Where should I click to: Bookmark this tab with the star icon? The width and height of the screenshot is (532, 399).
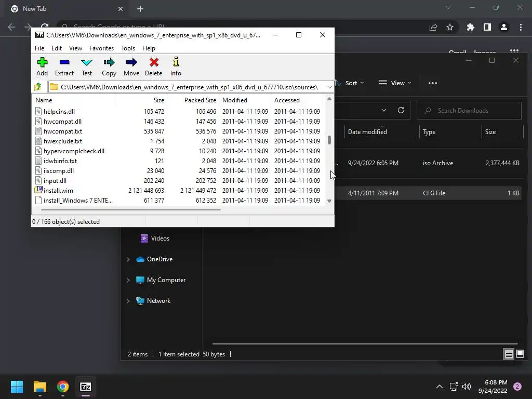point(450,27)
